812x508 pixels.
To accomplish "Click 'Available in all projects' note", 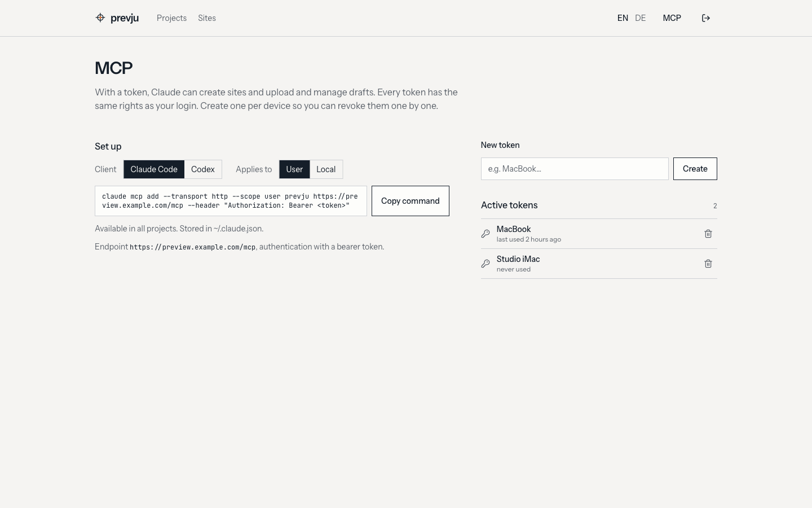I will 179,229.
